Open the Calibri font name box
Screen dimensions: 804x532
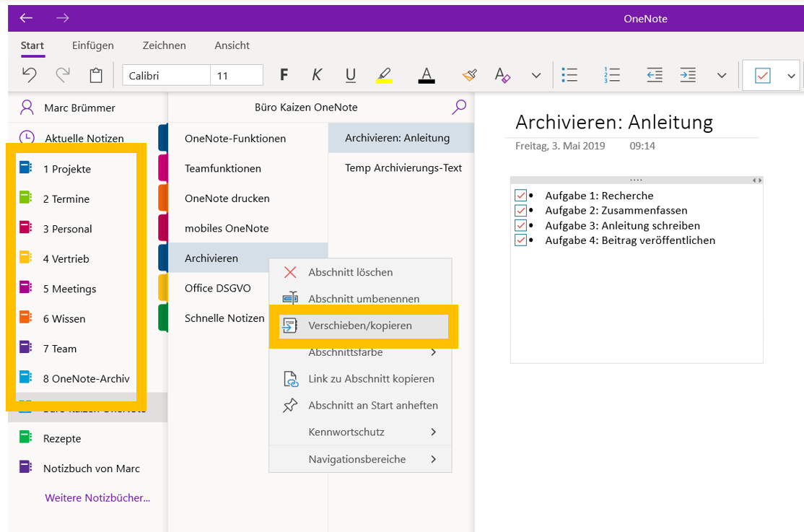166,75
